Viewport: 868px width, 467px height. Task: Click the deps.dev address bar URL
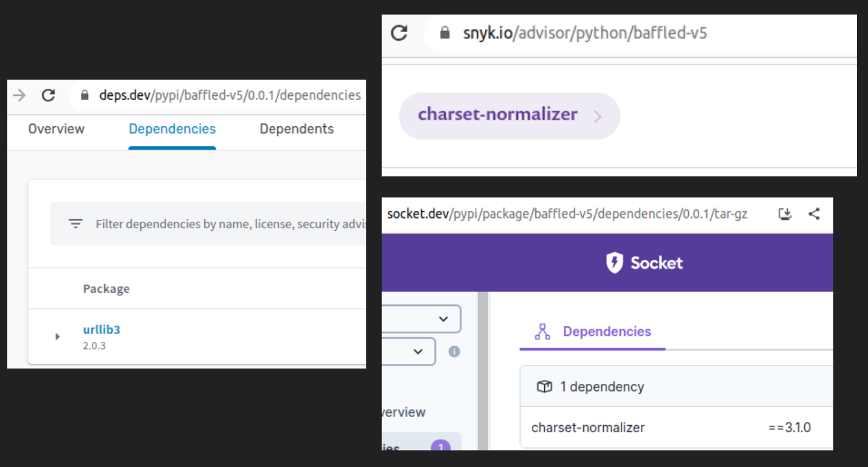pyautogui.click(x=230, y=95)
